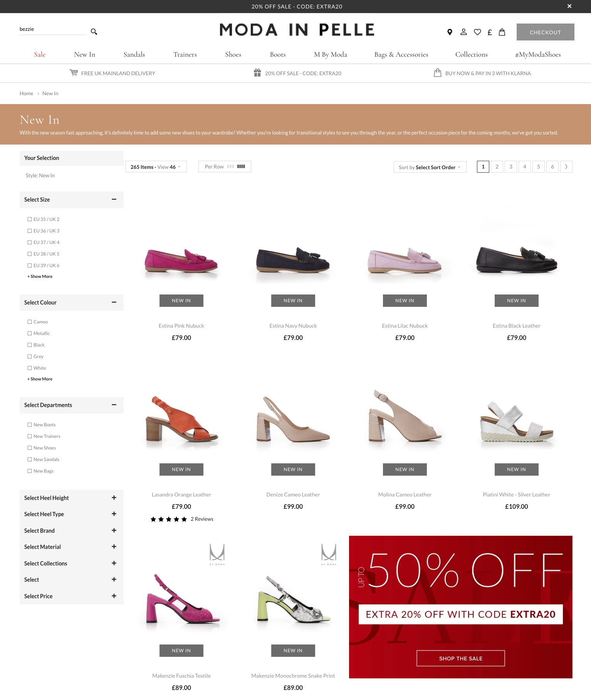Viewport: 591px width, 700px height.
Task: Expand the Select Collections filter
Action: [114, 563]
